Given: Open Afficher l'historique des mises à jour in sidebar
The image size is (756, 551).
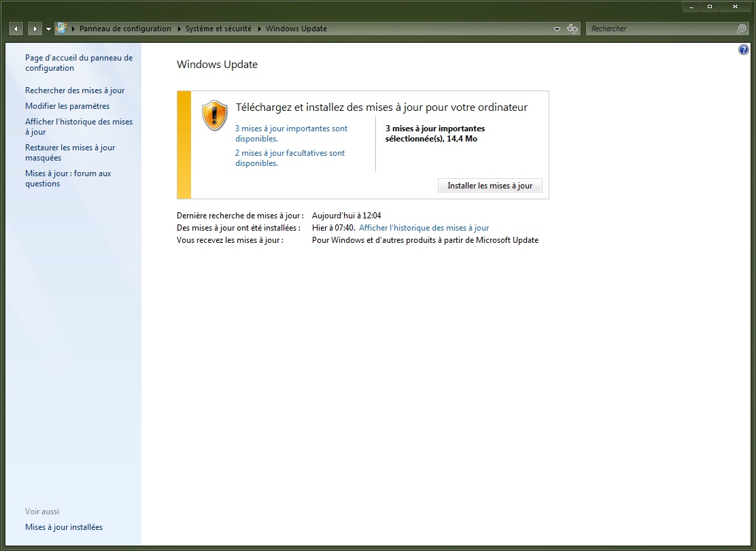Looking at the screenshot, I should [79, 127].
